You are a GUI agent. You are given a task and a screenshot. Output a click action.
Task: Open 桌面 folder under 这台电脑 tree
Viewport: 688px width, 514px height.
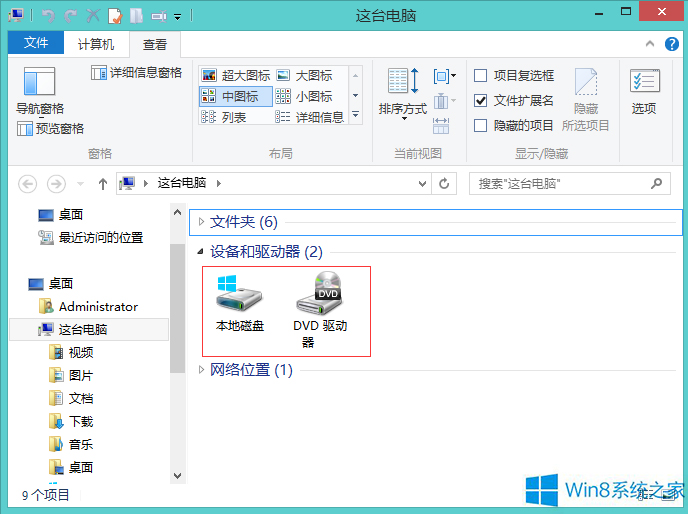pos(71,467)
